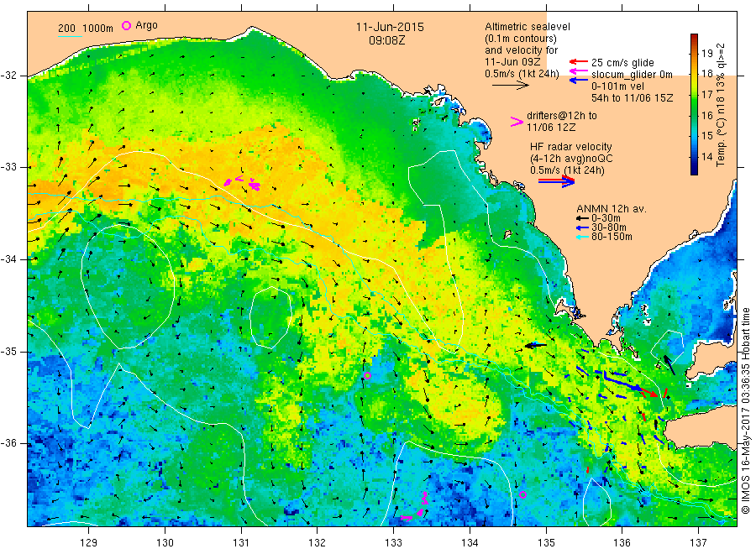Click the Argo float marker near 132.7E 35.3S
Screen dimensions: 756x554
pos(367,376)
